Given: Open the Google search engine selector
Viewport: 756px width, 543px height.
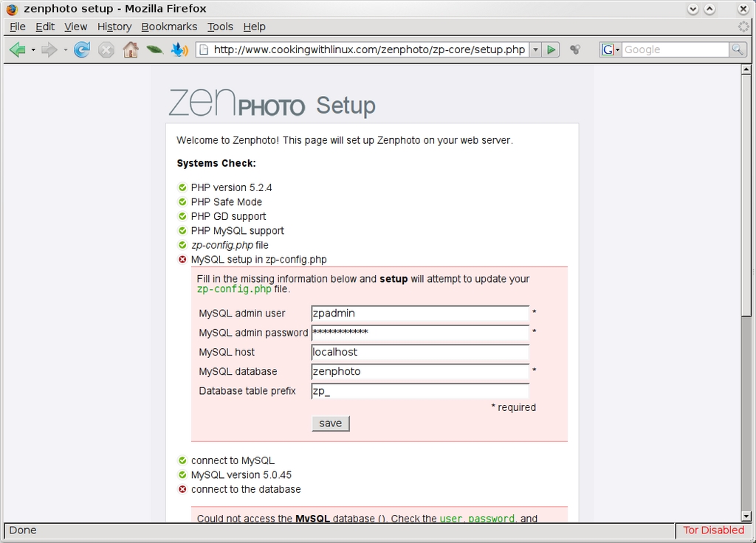Looking at the screenshot, I should tap(611, 49).
